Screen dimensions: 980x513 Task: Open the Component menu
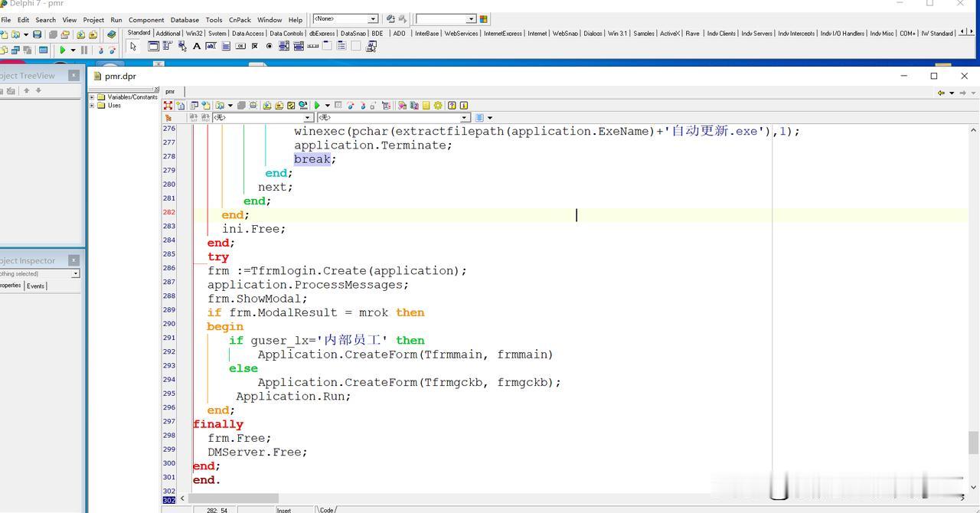(x=146, y=20)
